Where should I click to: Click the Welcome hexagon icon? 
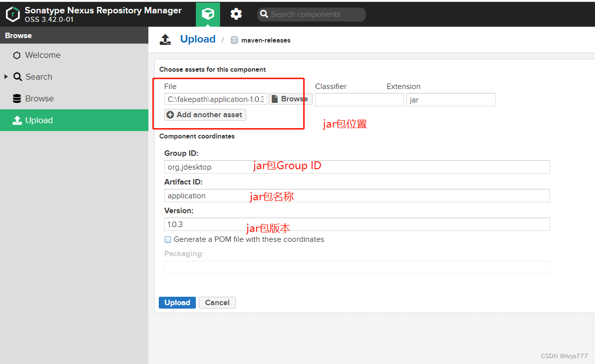pyautogui.click(x=17, y=55)
